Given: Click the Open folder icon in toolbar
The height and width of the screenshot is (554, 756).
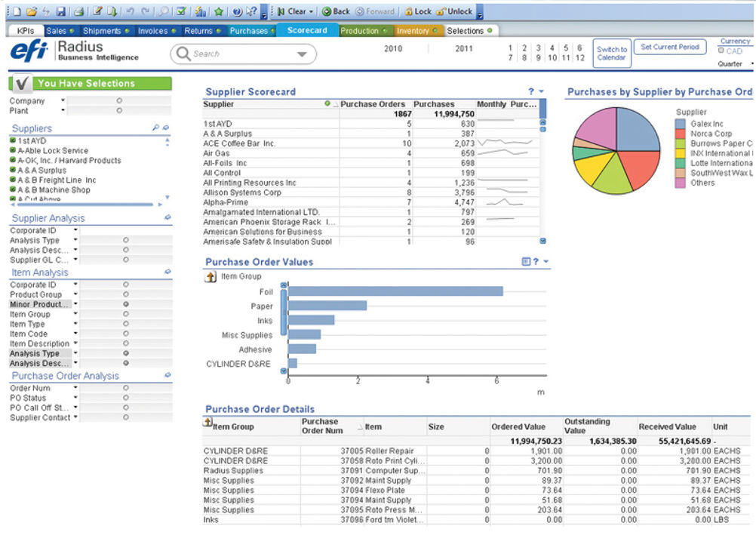Looking at the screenshot, I should click(x=32, y=11).
